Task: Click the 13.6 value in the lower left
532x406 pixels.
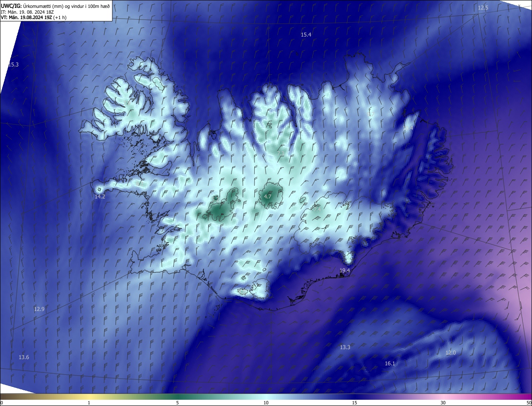Action: tap(24, 357)
